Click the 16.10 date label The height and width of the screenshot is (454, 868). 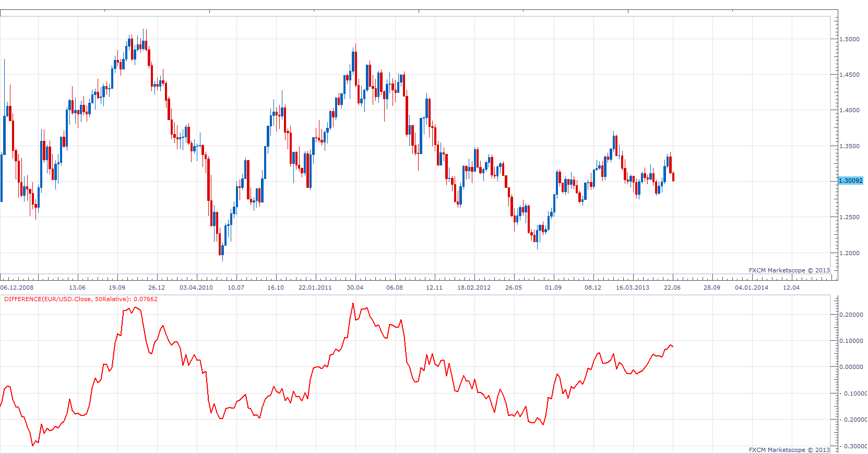pos(276,288)
